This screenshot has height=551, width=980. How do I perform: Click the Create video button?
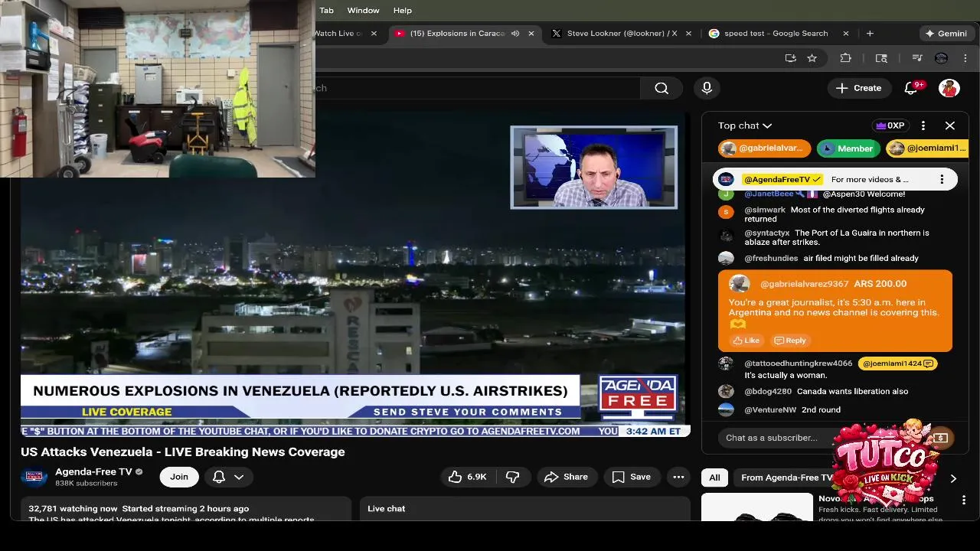coord(859,88)
